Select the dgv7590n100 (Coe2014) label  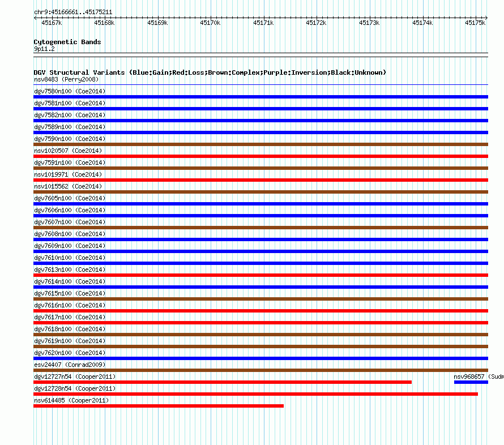click(x=70, y=139)
